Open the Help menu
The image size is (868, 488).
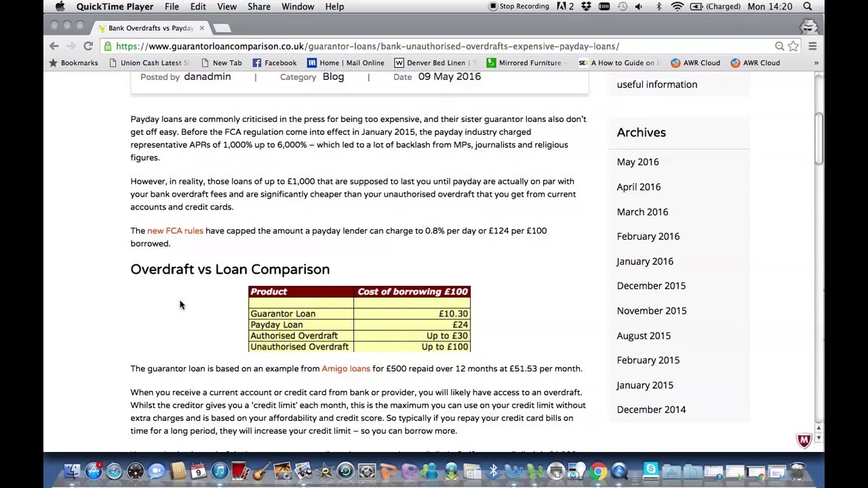click(x=334, y=6)
